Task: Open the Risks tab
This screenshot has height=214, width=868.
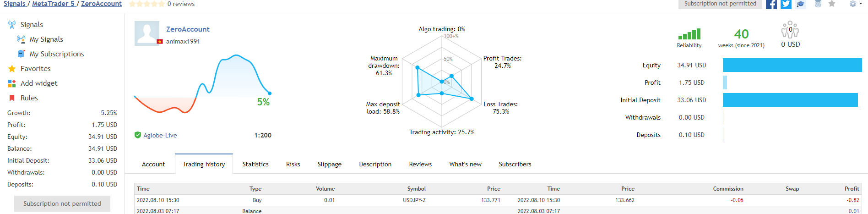Action: [x=293, y=164]
